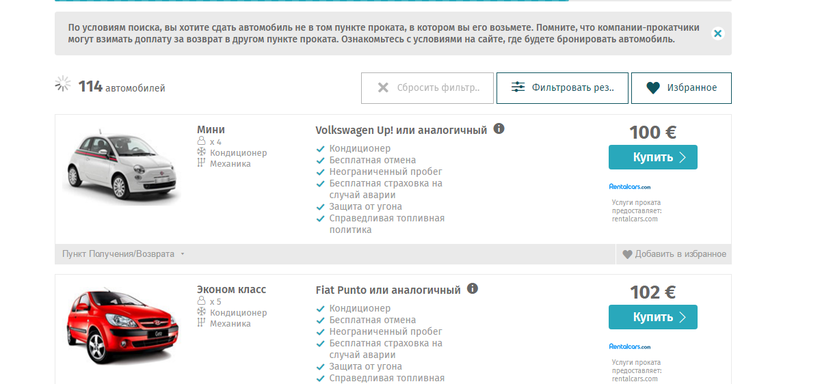Click Бесплатная отмена under Fiat Punto
This screenshot has height=384, width=820.
click(372, 320)
